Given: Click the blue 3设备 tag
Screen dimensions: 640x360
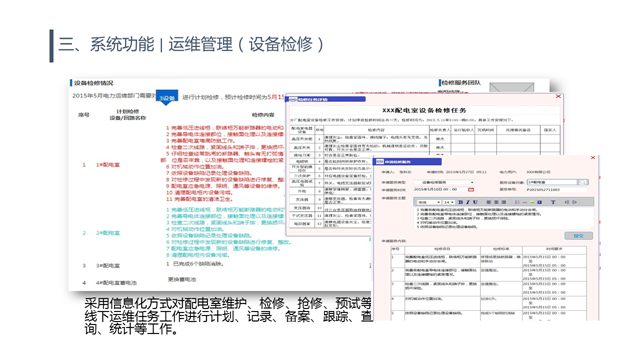Looking at the screenshot, I should (x=167, y=98).
